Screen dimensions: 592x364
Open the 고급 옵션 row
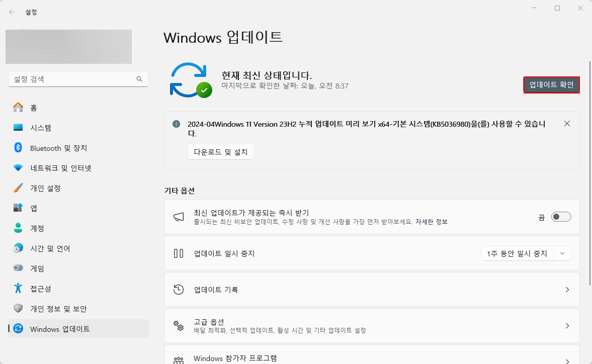(x=372, y=325)
